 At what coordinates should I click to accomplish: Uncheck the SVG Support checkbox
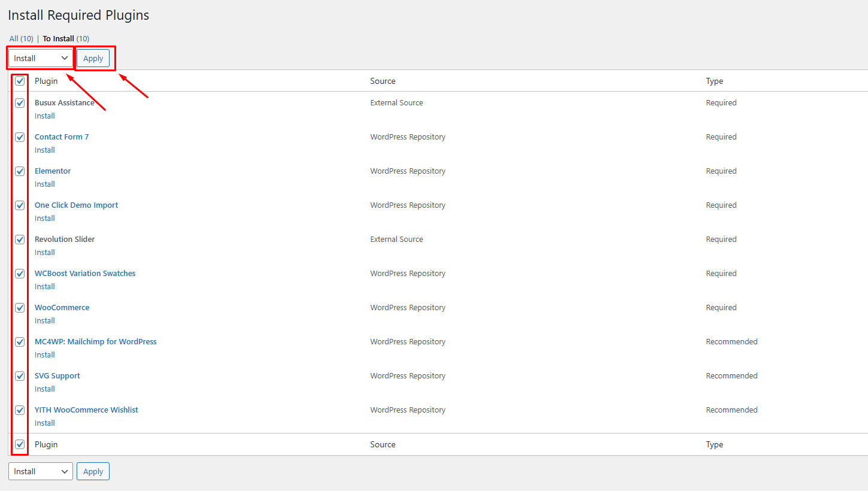tap(20, 376)
